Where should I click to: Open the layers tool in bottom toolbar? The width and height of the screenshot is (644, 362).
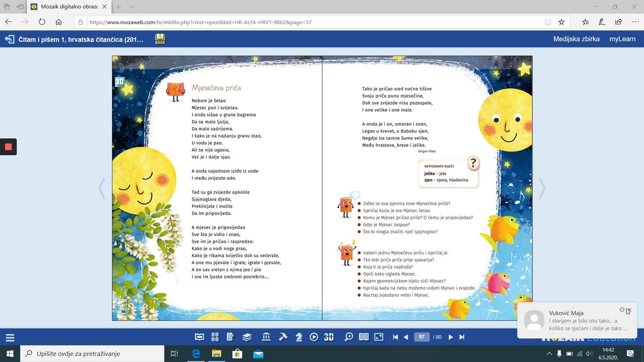tap(247, 337)
